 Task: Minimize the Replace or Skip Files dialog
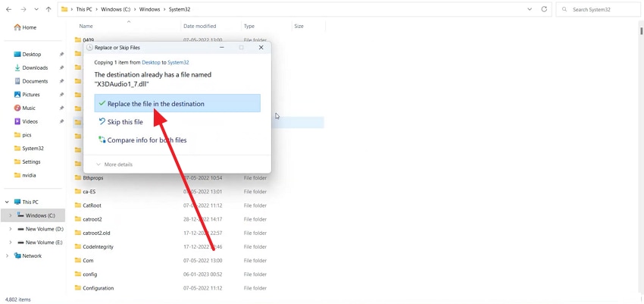(222, 48)
